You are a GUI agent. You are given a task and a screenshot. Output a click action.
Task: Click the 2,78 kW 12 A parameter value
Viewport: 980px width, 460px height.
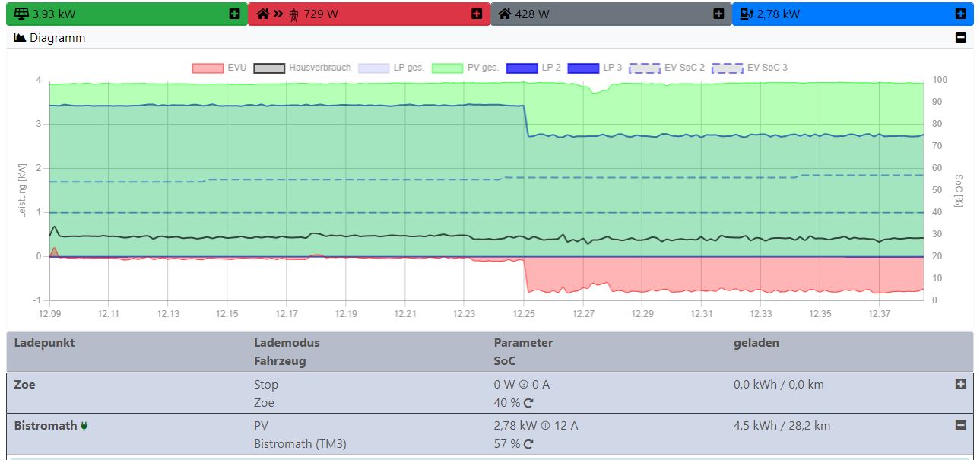pos(536,426)
